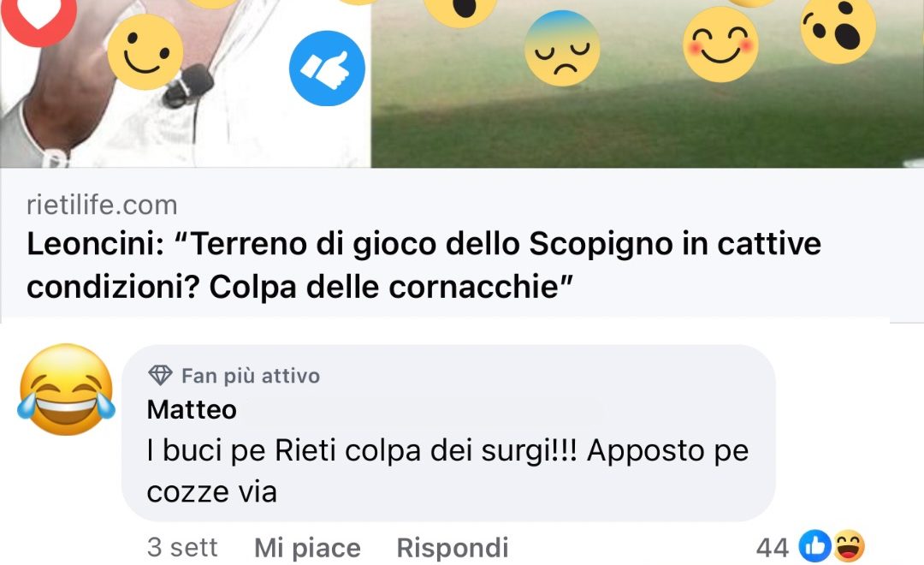Open the man with microphone photo
Viewport: 924px width, 565px height.
pyautogui.click(x=185, y=84)
